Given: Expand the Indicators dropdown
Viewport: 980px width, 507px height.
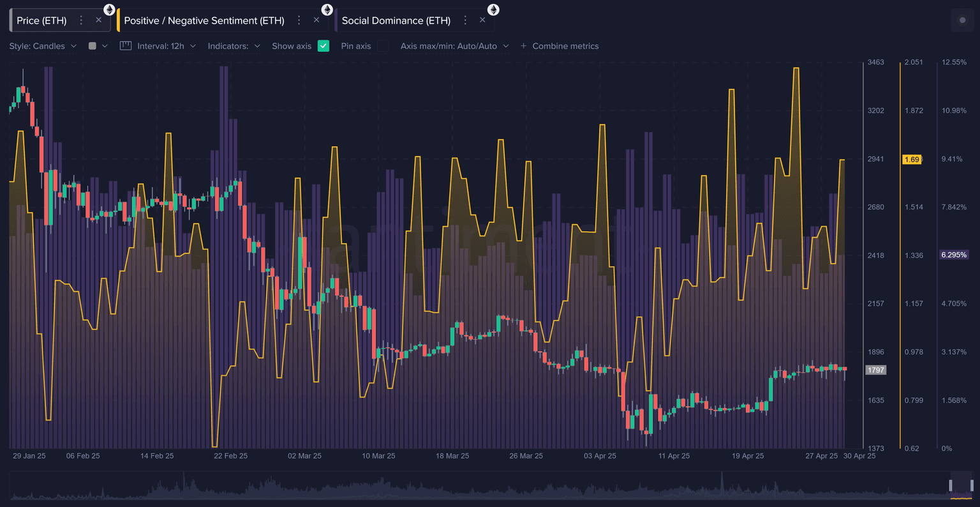Looking at the screenshot, I should click(234, 46).
